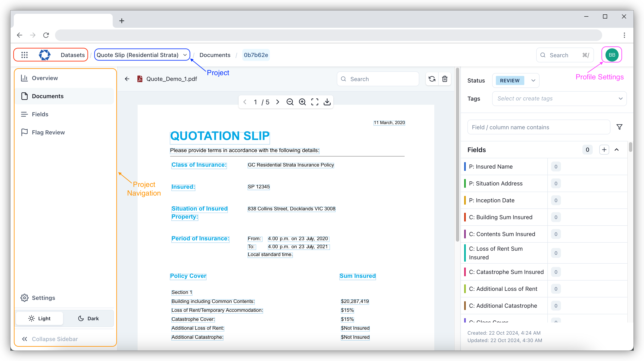
Task: Open the Tags select dropdown
Action: [559, 98]
